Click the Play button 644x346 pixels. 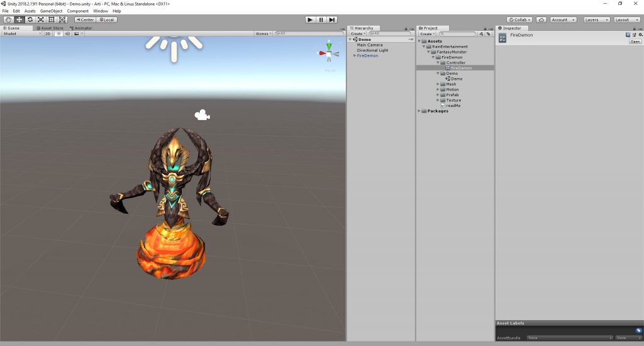[310, 20]
